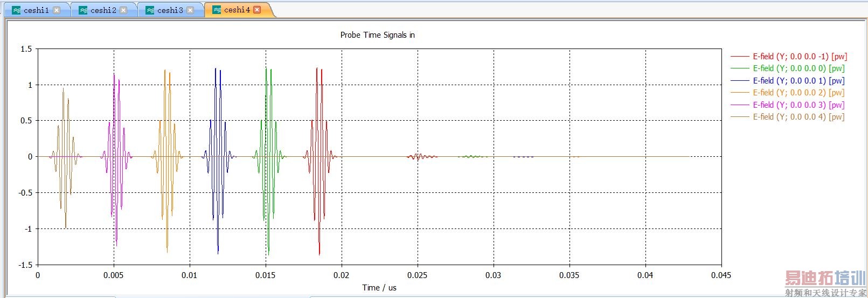
Task: Select legend entry E-field (Y; 0.0 0.0 3) [pw]
Action: point(788,105)
